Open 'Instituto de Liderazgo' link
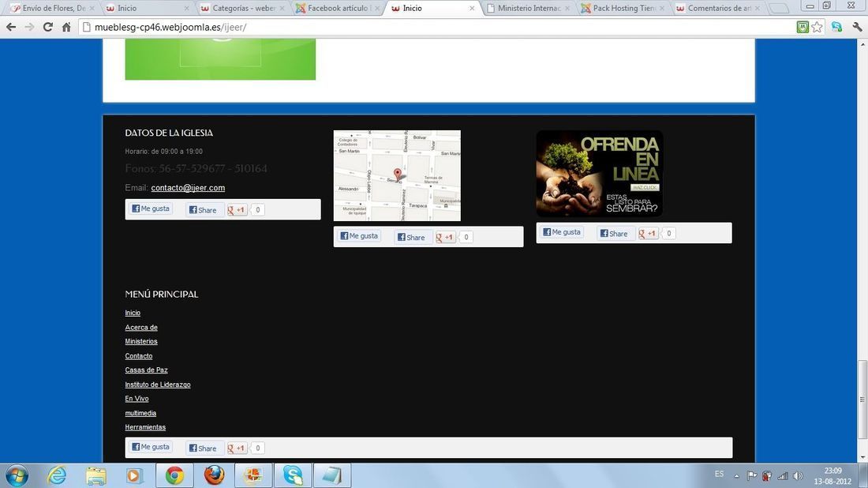 [158, 385]
